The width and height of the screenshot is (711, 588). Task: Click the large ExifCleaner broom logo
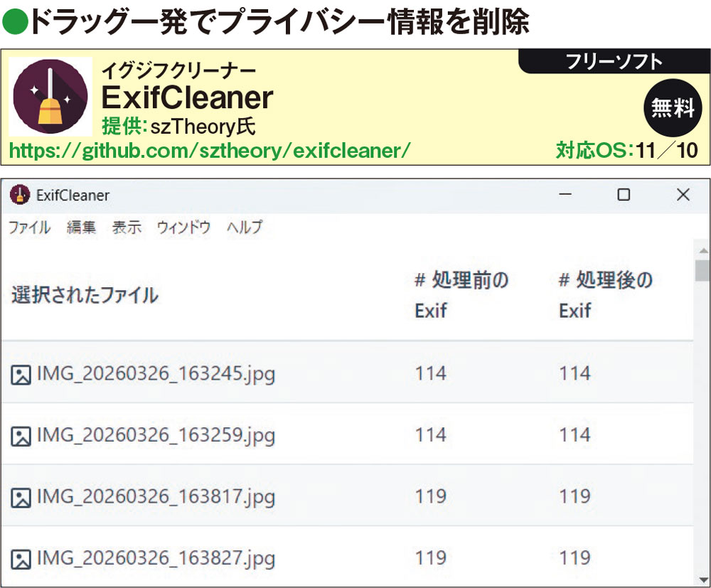pos(50,97)
